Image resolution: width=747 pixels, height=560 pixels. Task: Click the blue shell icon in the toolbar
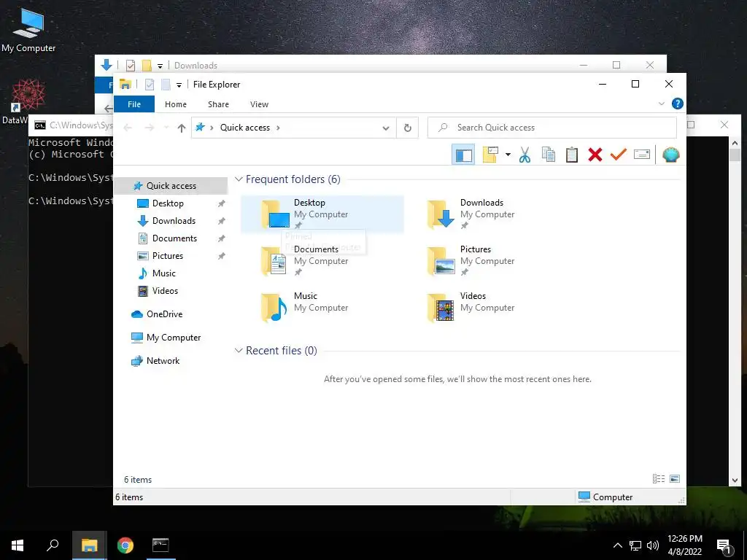pyautogui.click(x=671, y=155)
